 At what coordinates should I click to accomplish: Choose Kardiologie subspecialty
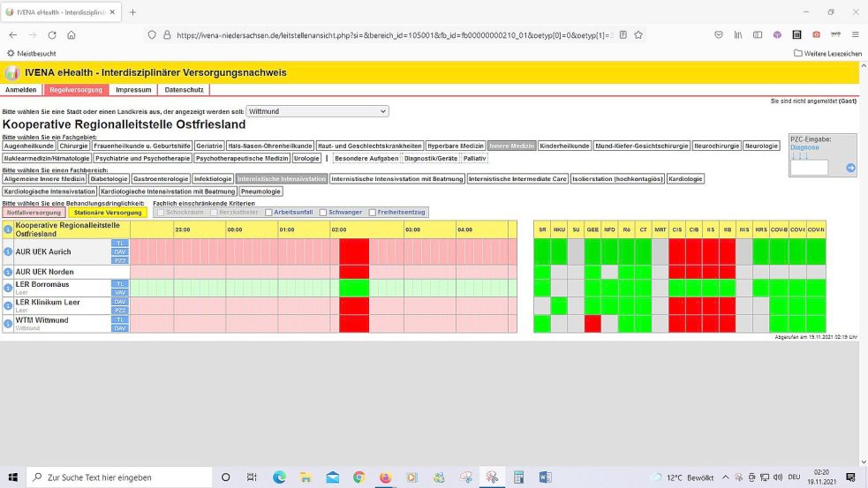pos(685,179)
